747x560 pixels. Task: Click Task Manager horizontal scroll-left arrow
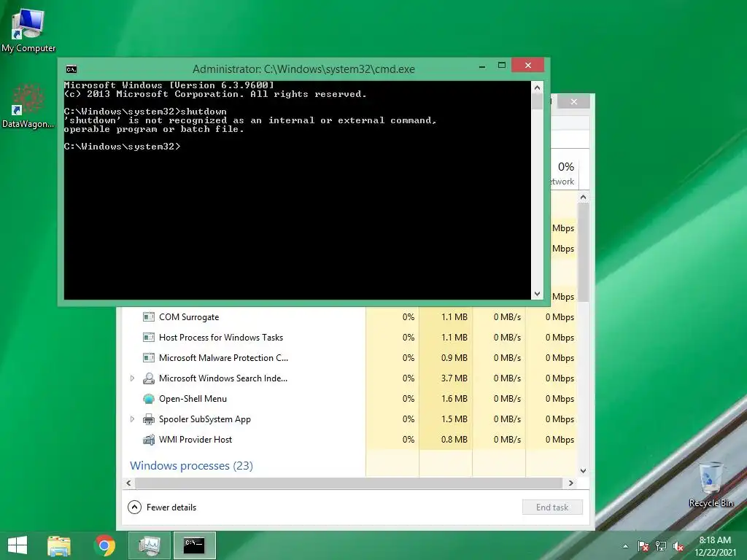click(x=128, y=483)
